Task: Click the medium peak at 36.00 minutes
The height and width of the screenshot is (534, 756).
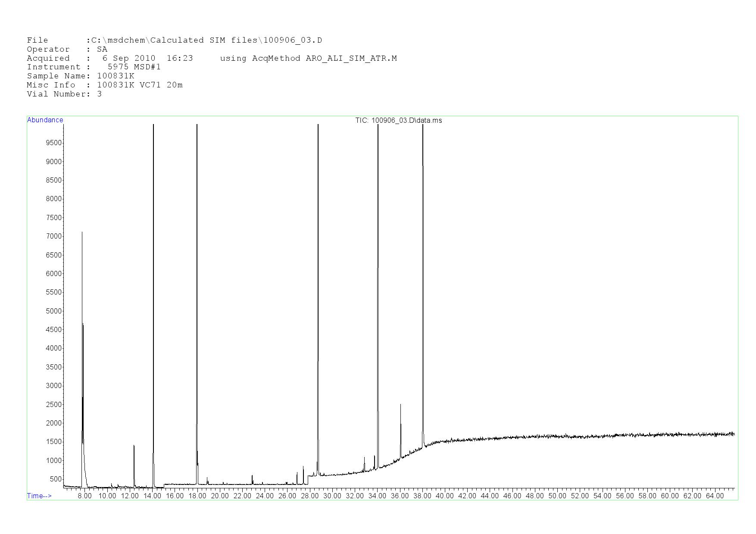Action: (400, 405)
